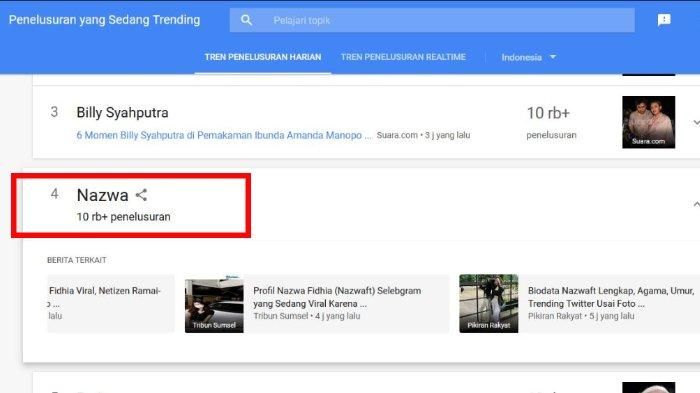This screenshot has height=393, width=700.
Task: Open the Fidhia Viral Netizen article card
Action: 111,303
